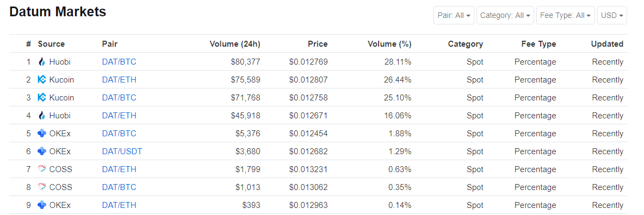Open the Pair: All dropdown filter
Viewport: 644px width, 215px height.
tap(454, 15)
